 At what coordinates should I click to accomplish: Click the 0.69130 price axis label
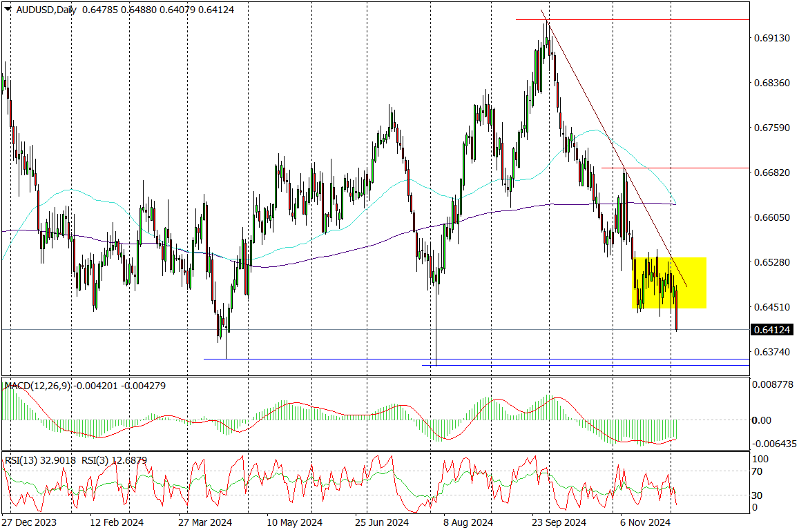pos(772,38)
